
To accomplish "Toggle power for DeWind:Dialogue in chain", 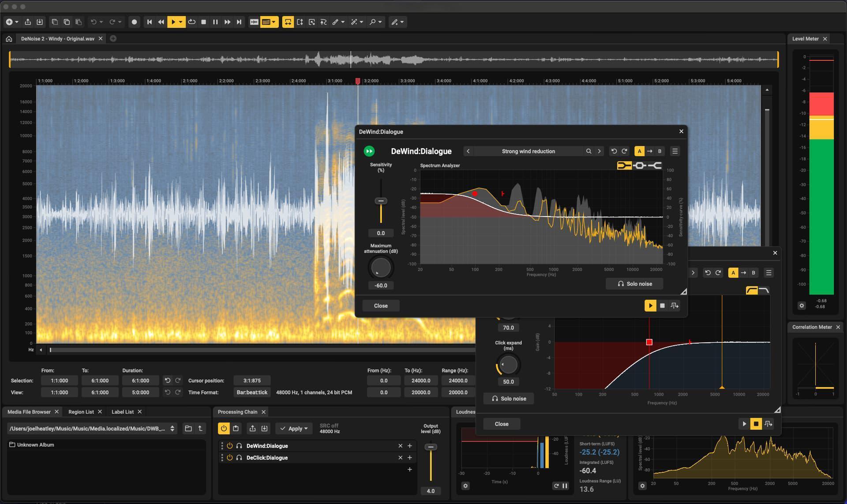I will pos(230,446).
